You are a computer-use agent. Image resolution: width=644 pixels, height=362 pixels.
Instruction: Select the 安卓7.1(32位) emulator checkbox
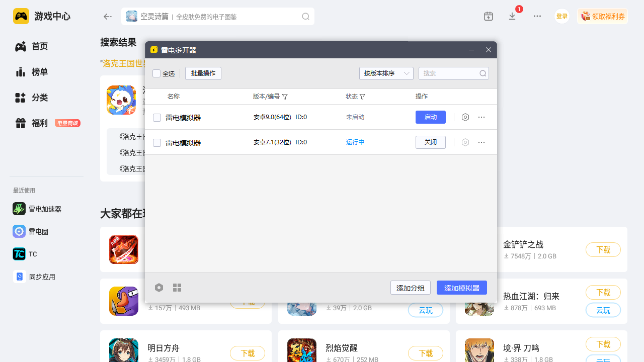point(157,143)
